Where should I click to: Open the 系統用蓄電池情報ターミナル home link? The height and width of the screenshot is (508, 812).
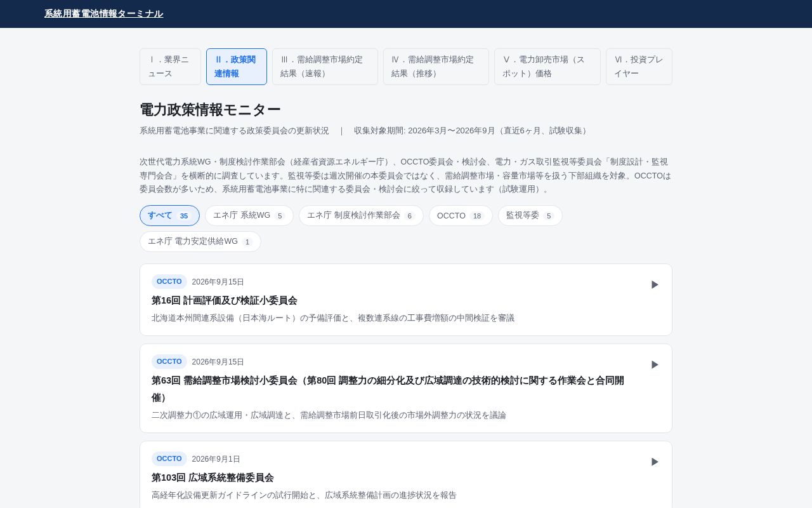point(103,13)
